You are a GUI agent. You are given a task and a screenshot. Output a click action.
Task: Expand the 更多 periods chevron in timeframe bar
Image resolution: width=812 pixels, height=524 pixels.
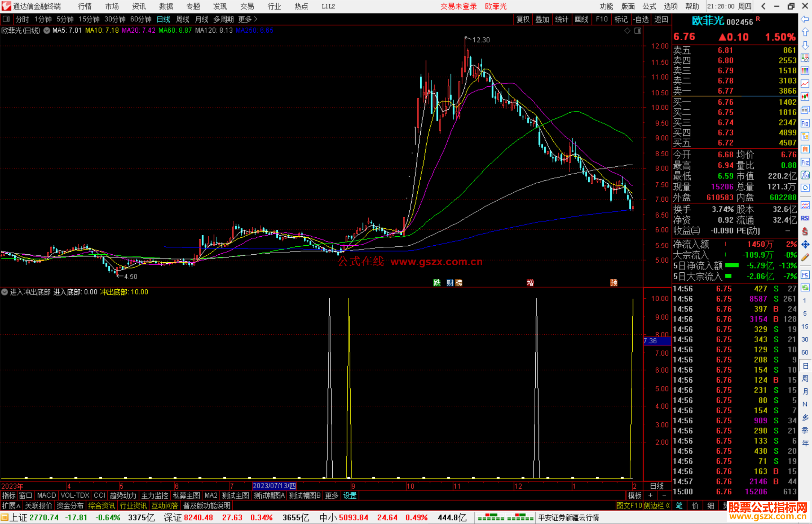click(256, 19)
